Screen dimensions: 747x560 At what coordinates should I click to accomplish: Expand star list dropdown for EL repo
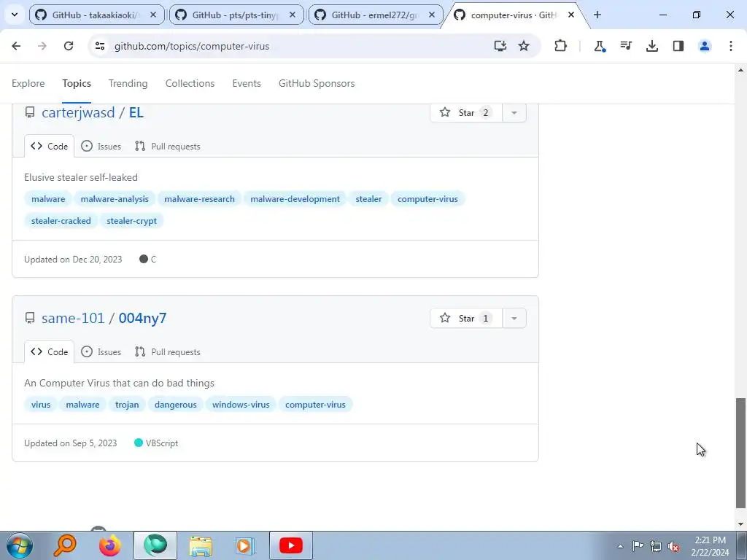pos(514,113)
